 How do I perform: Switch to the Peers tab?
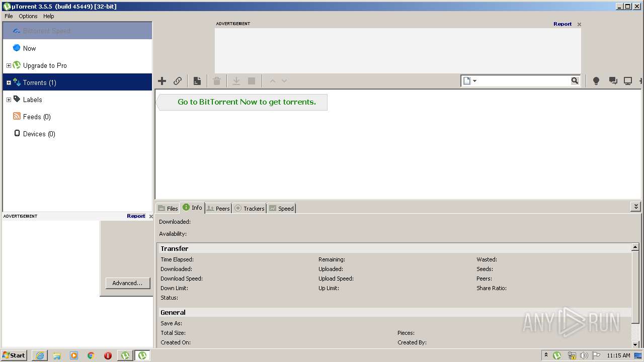[218, 208]
